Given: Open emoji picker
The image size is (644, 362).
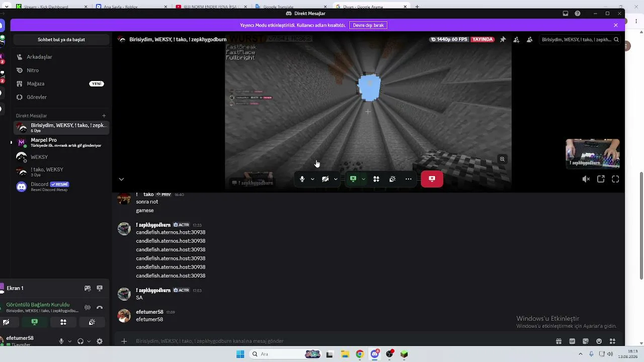Looking at the screenshot, I should point(599,341).
